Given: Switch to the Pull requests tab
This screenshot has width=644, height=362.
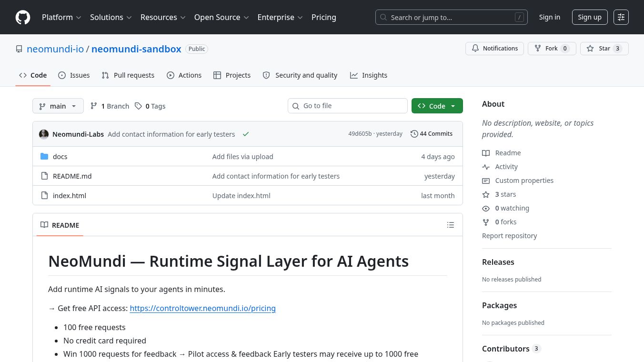Looking at the screenshot, I should [128, 75].
